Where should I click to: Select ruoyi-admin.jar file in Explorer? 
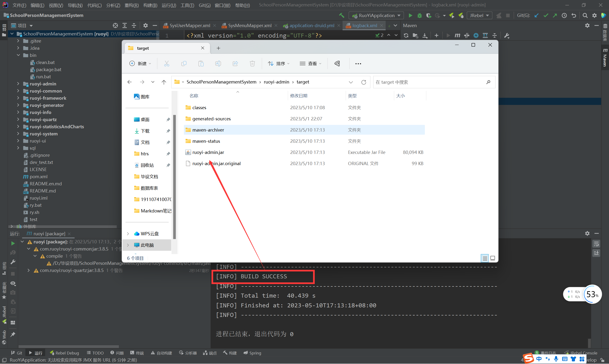pos(304,152)
